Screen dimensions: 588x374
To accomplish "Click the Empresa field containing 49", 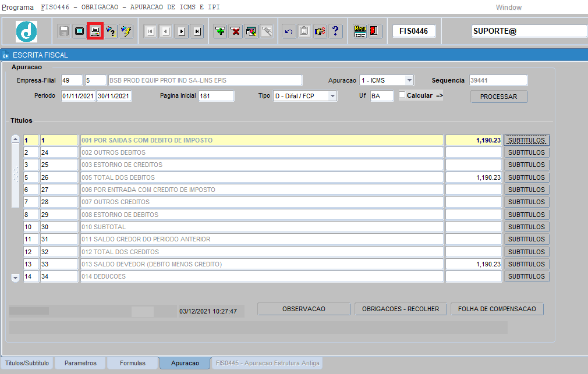I will click(x=72, y=80).
